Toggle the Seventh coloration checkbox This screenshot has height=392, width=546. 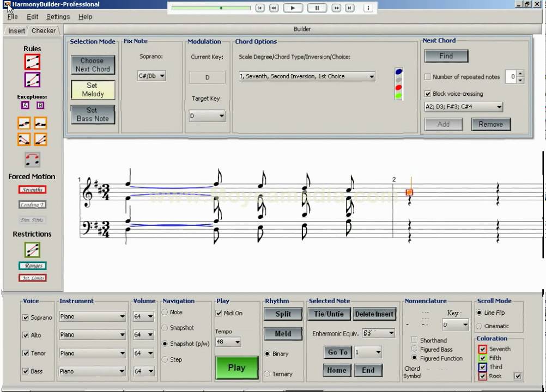[482, 349]
